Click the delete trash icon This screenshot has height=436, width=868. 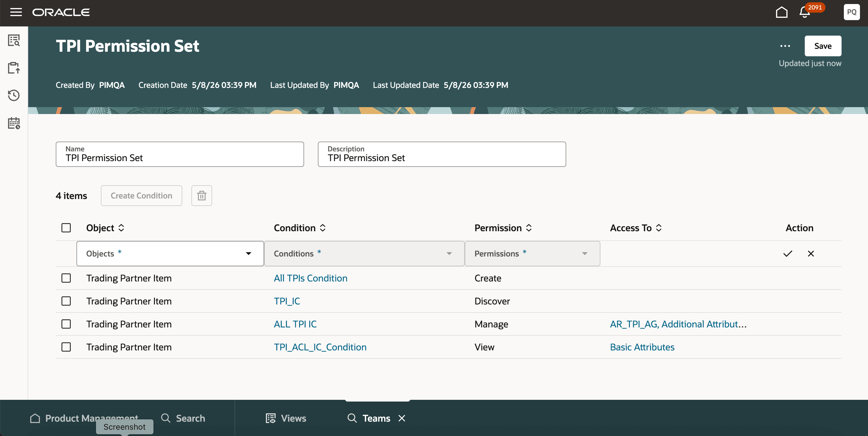(201, 196)
